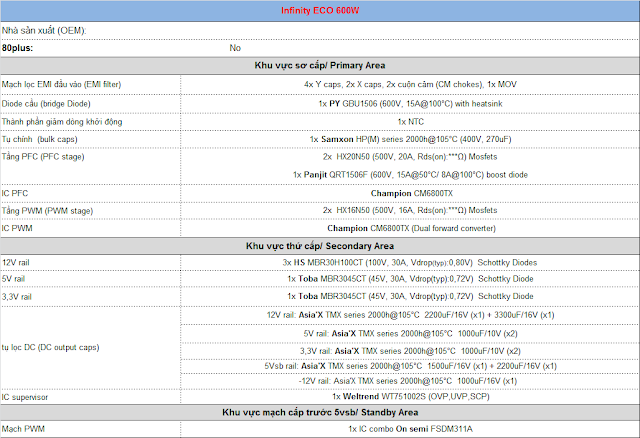This screenshot has height=438, width=640.
Task: Click the 'Infinity ECO 600W' title
Action: pos(320,11)
